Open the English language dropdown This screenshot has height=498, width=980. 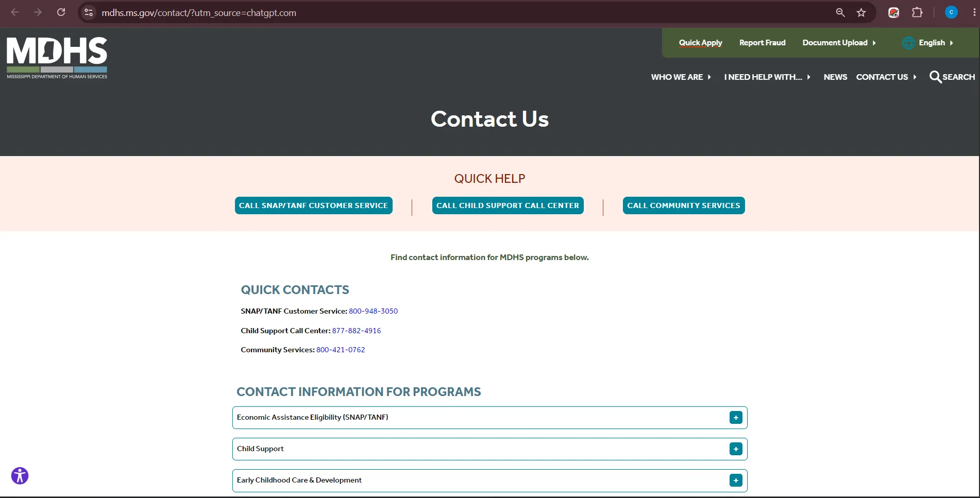coord(936,43)
